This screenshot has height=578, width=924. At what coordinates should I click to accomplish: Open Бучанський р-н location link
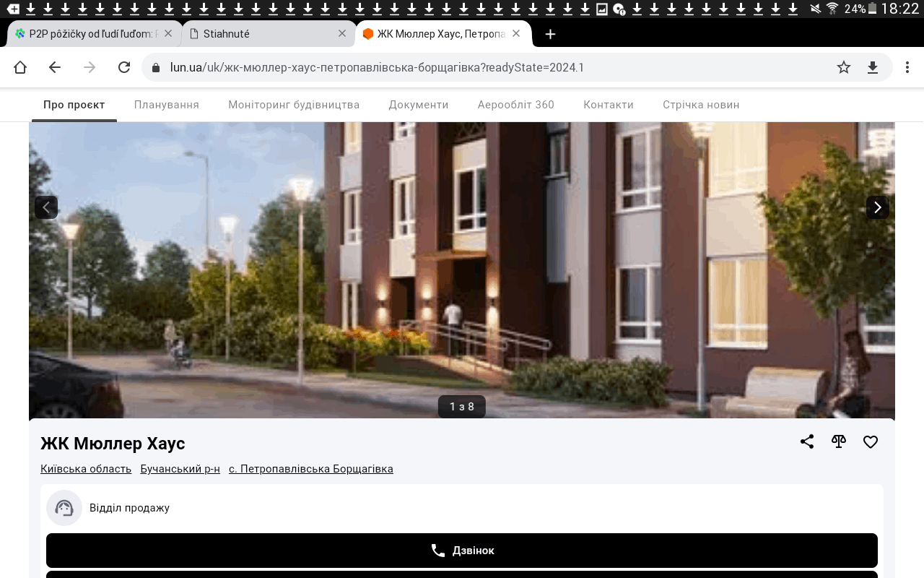(x=180, y=469)
